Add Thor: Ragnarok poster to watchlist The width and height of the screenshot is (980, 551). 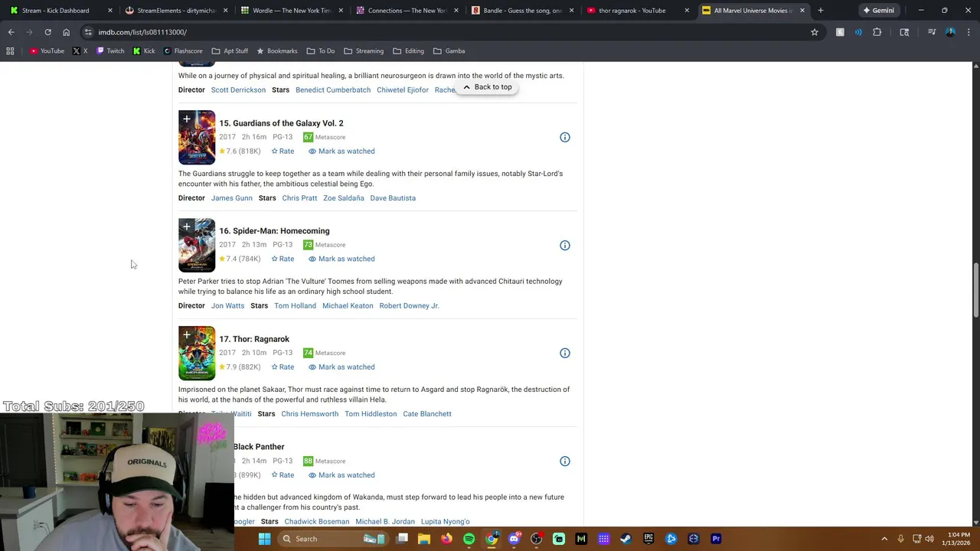186,335
